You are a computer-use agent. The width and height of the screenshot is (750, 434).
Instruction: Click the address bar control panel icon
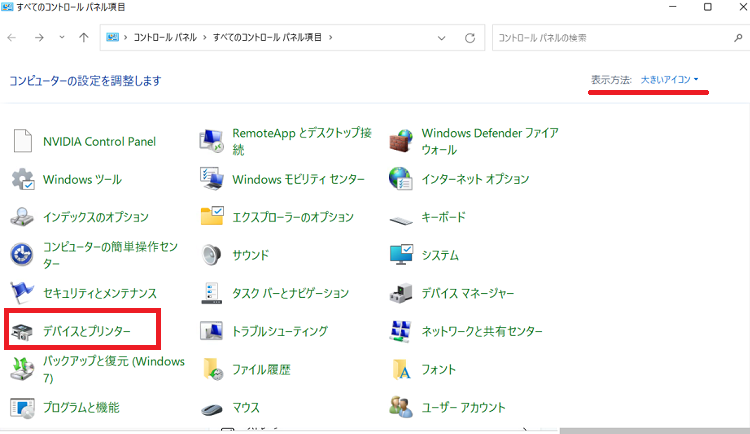112,37
